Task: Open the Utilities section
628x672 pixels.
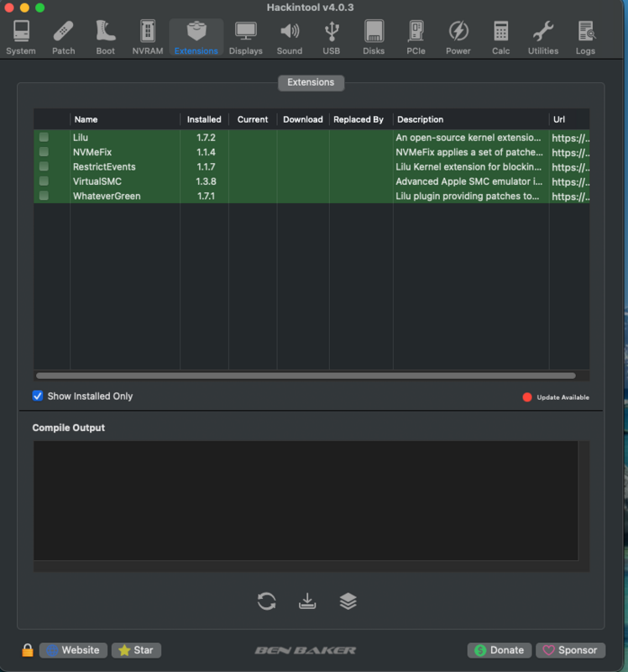Action: click(x=542, y=38)
